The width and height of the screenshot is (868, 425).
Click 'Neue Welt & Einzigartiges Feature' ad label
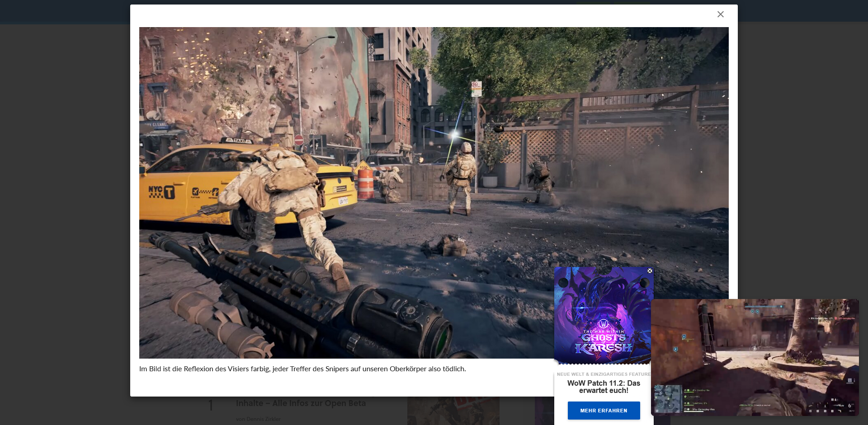click(604, 374)
